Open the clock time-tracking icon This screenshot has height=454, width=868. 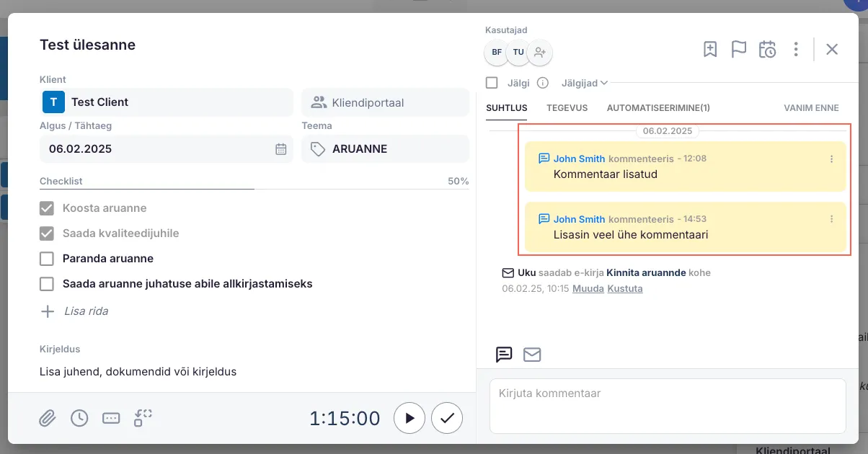point(79,418)
